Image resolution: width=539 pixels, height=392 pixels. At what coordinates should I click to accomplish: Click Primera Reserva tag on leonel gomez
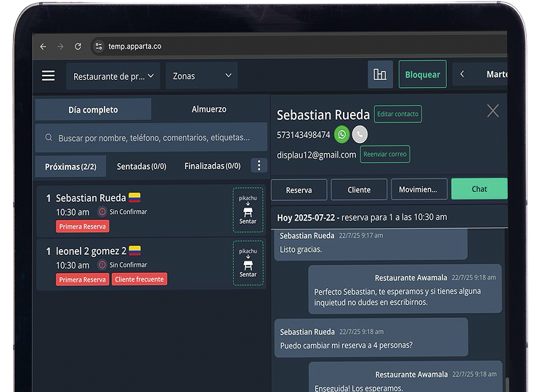click(x=83, y=279)
